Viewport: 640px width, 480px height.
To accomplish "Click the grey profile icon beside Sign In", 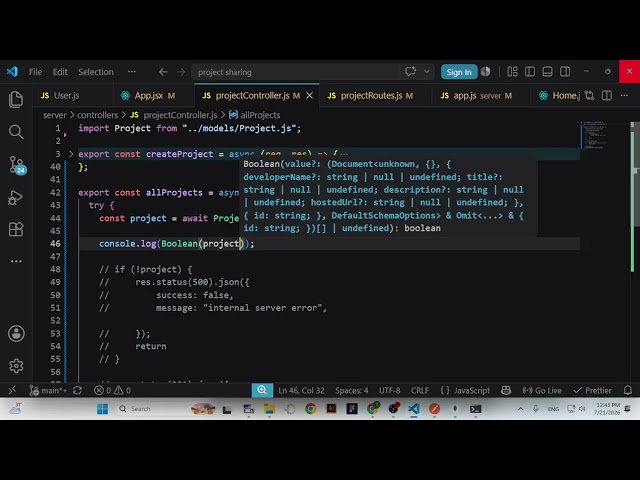I will click(x=485, y=71).
